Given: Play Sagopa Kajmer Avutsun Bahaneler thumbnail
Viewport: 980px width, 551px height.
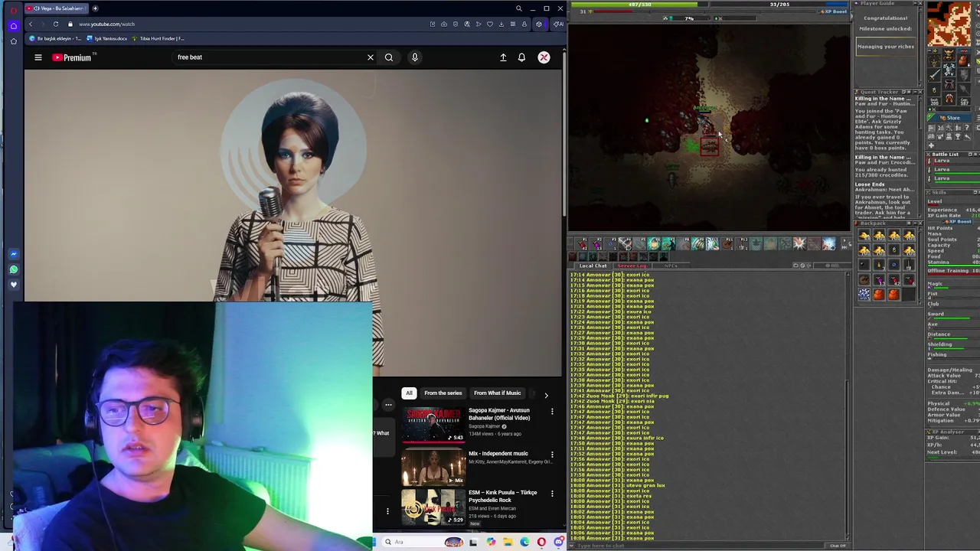Looking at the screenshot, I should [x=433, y=425].
